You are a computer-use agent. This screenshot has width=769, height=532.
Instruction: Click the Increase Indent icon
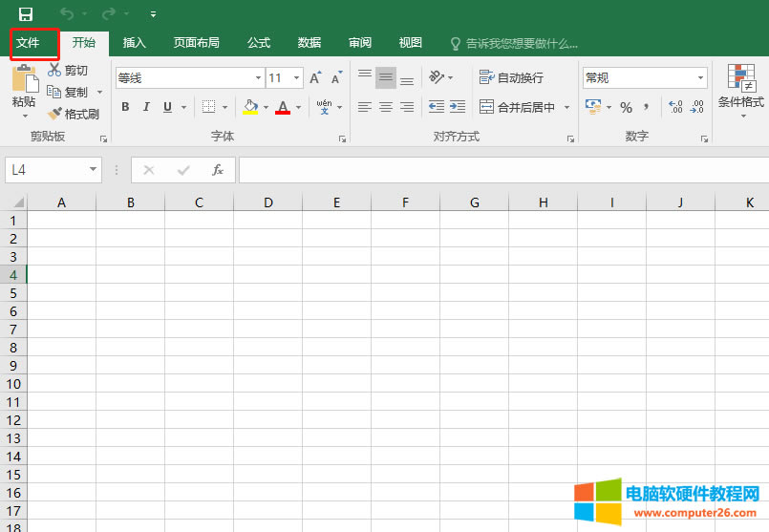tap(458, 107)
